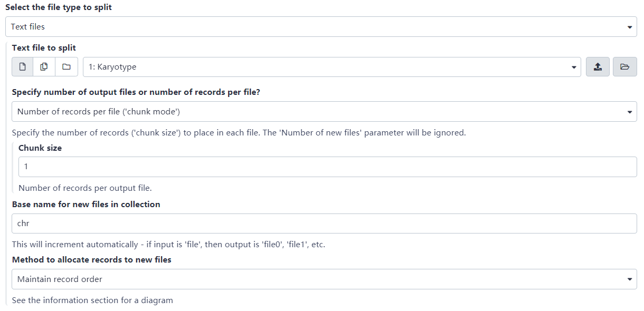Open the 'Text files' file type dropdown
Viewport: 644px width, 311px height.
321,26
